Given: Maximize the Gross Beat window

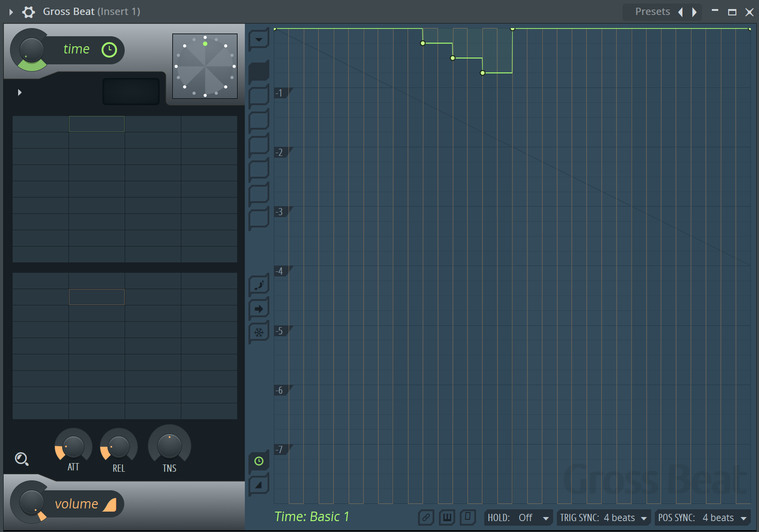Looking at the screenshot, I should (x=732, y=12).
